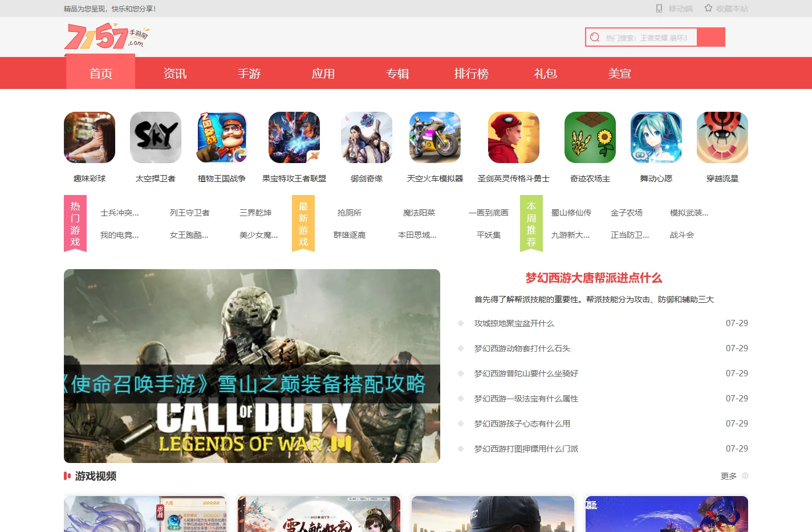This screenshot has height=532, width=812.
Task: Open article 梦幻西游动物套打什么石头
Action: [x=522, y=348]
